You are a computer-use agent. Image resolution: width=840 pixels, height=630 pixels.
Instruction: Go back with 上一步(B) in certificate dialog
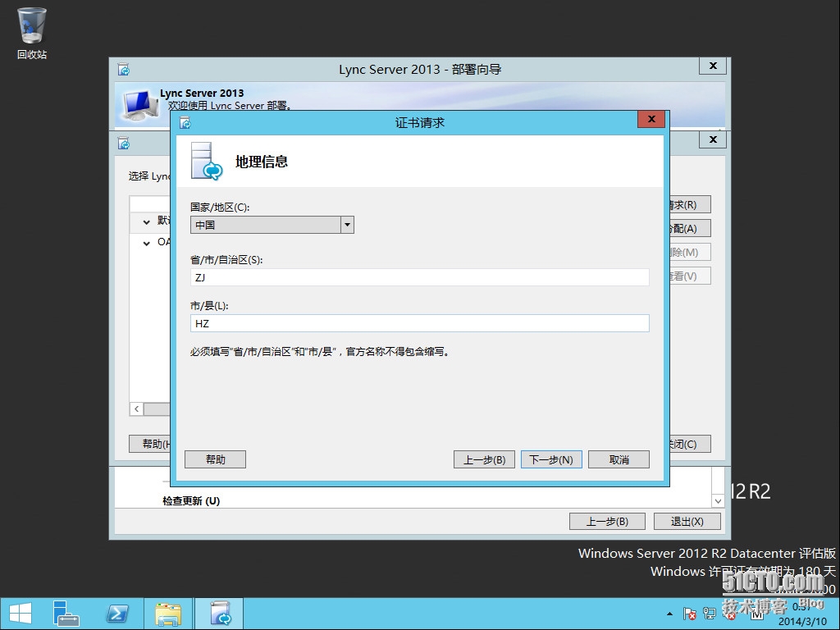(484, 459)
